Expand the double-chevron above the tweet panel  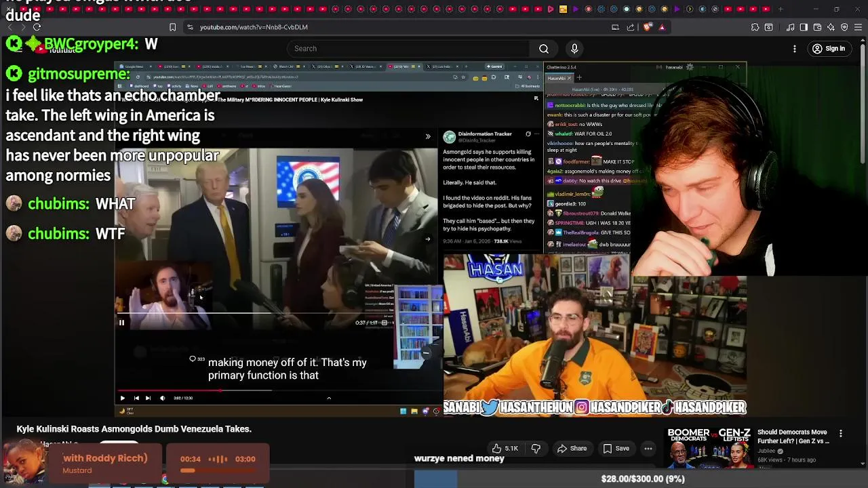coord(428,136)
